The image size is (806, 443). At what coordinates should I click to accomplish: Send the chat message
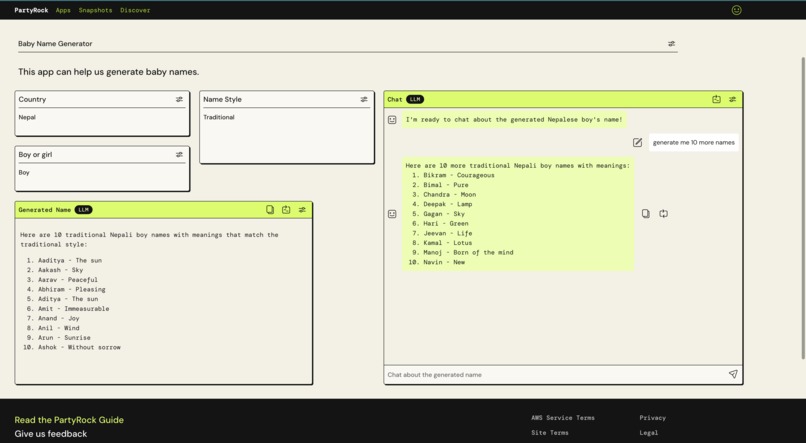click(733, 374)
